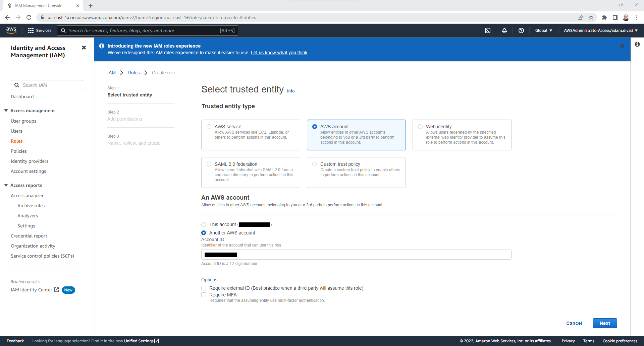Open User groups in sidebar
The image size is (644, 346).
23,121
